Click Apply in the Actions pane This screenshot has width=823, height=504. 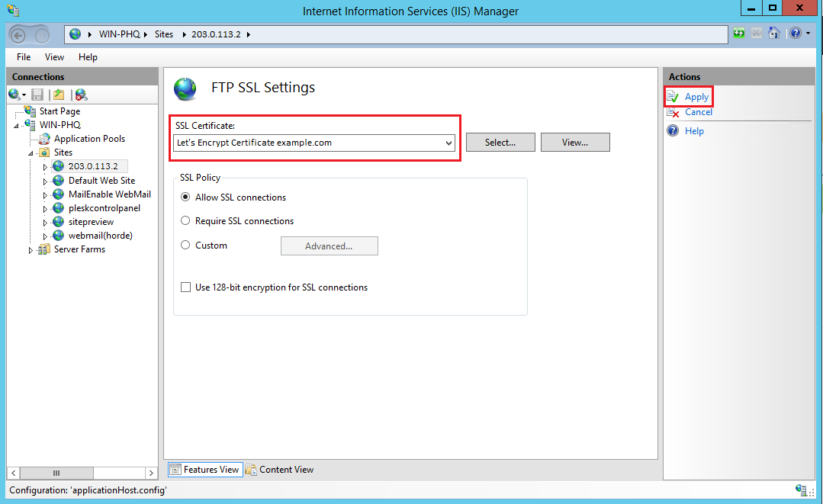click(x=696, y=97)
